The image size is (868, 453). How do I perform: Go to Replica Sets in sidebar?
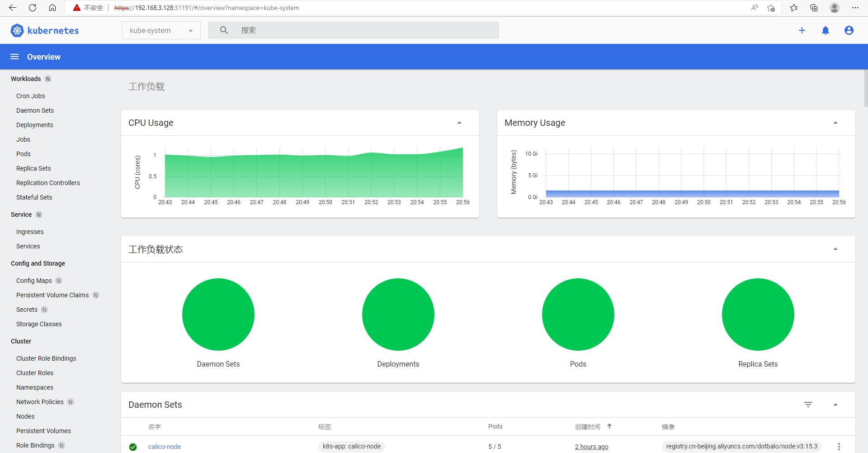pyautogui.click(x=33, y=168)
